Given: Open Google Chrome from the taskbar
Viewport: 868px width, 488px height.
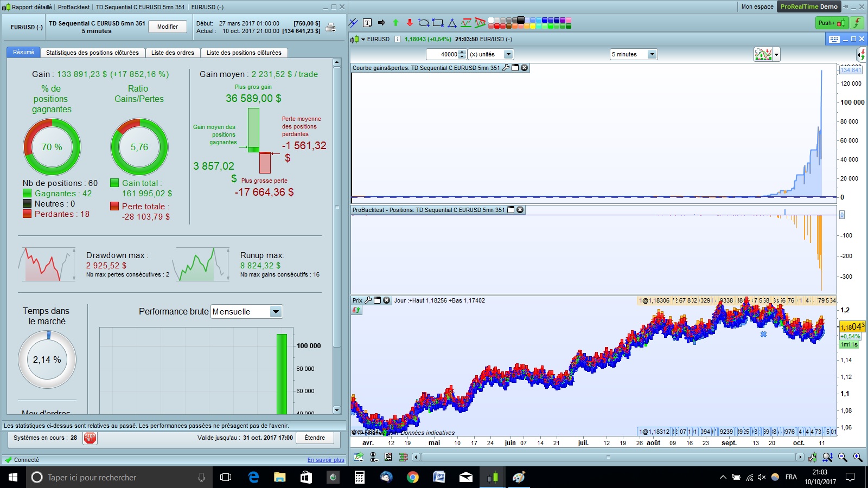Looking at the screenshot, I should click(413, 477).
